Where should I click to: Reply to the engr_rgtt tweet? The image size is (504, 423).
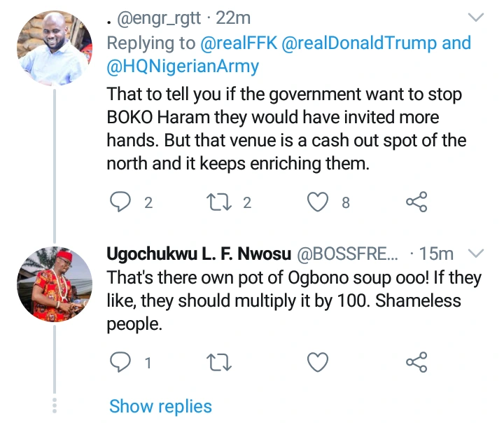coord(122,202)
